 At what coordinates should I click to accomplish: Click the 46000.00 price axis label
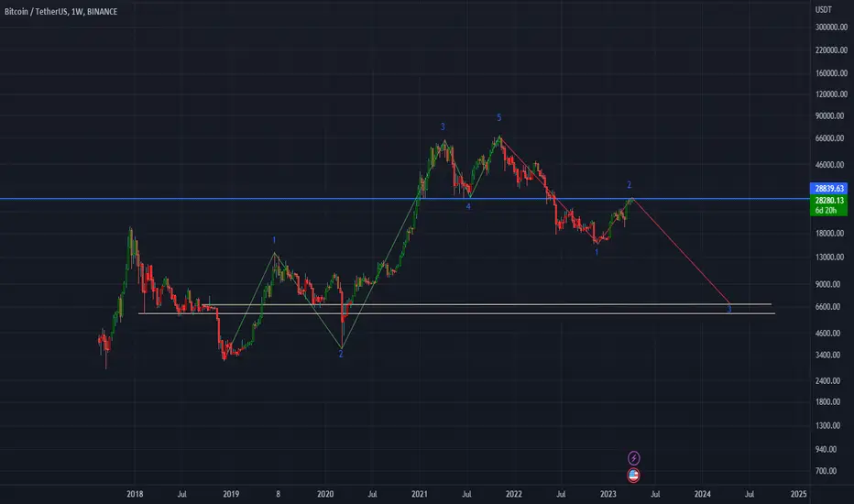click(x=829, y=165)
